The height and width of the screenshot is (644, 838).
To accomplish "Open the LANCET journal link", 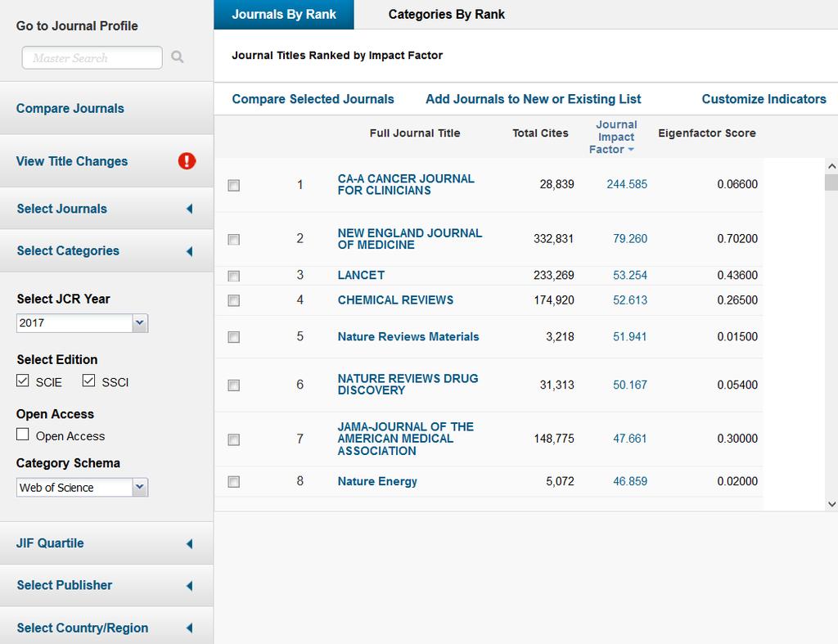I will tap(361, 275).
